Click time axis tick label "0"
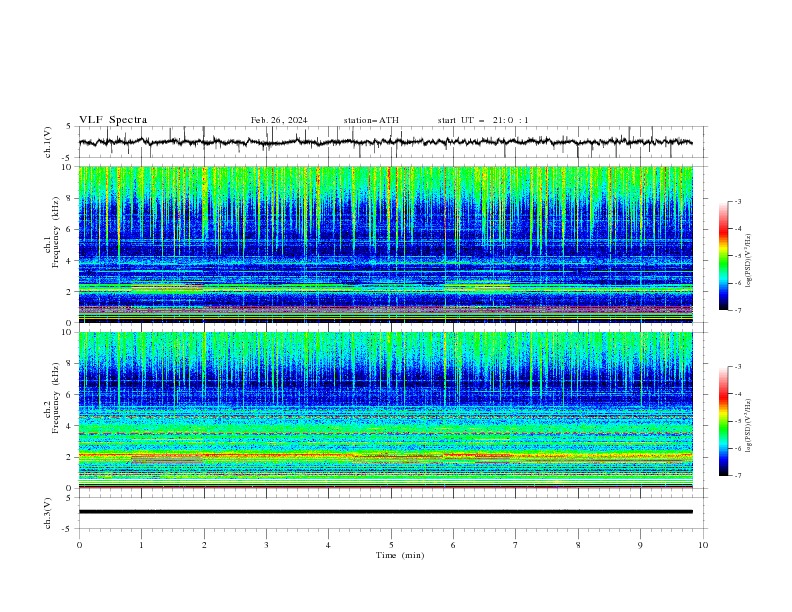 click(x=79, y=545)
